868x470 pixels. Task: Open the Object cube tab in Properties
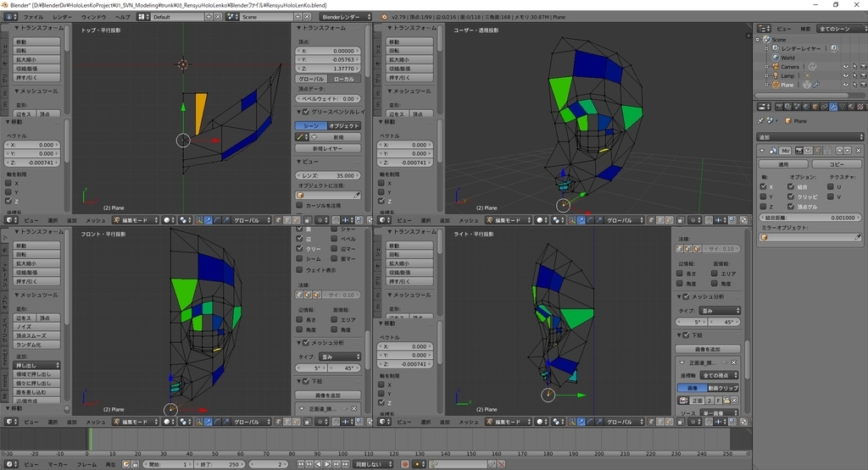click(x=815, y=107)
